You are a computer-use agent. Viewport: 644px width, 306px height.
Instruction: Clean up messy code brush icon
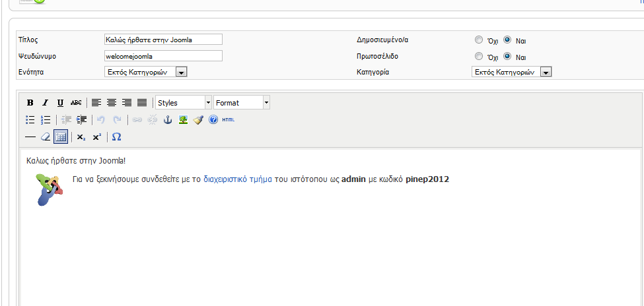tap(198, 120)
